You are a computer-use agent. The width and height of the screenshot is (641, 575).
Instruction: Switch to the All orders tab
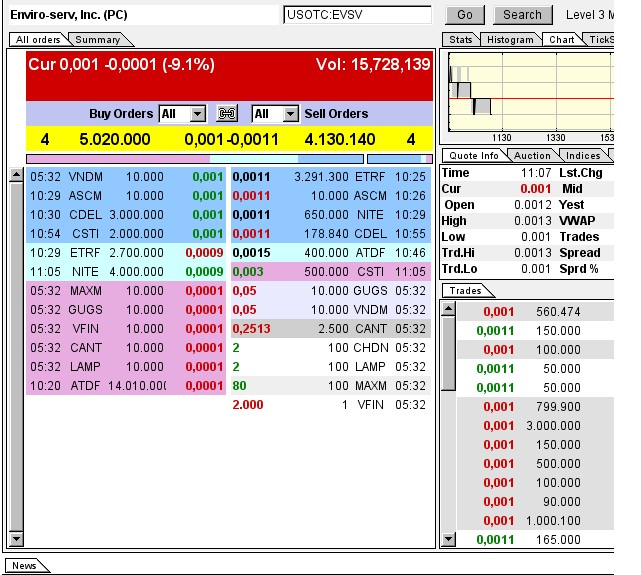tap(38, 40)
